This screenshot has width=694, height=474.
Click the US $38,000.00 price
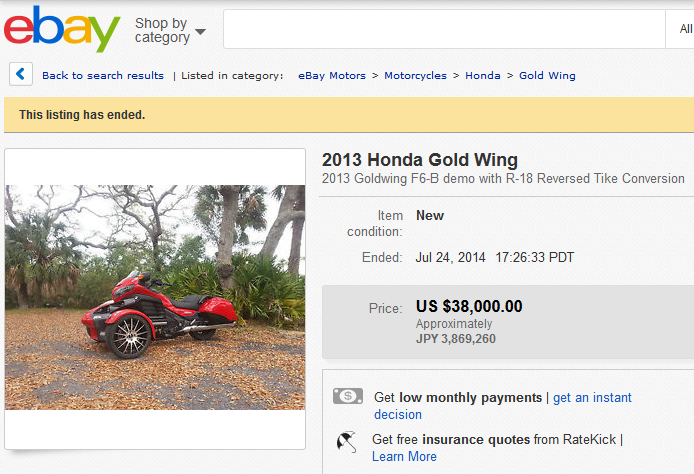[469, 307]
